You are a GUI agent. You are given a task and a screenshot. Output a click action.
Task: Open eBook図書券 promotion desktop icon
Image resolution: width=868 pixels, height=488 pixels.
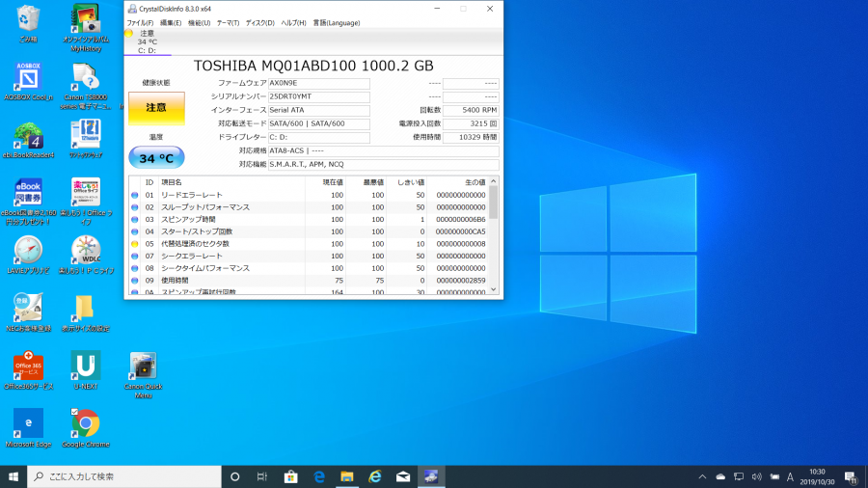[x=28, y=202]
